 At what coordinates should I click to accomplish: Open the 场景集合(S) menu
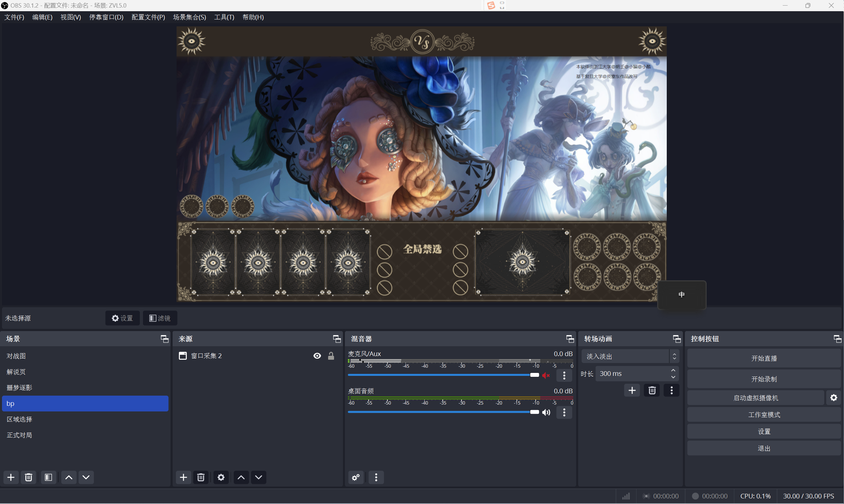[189, 17]
